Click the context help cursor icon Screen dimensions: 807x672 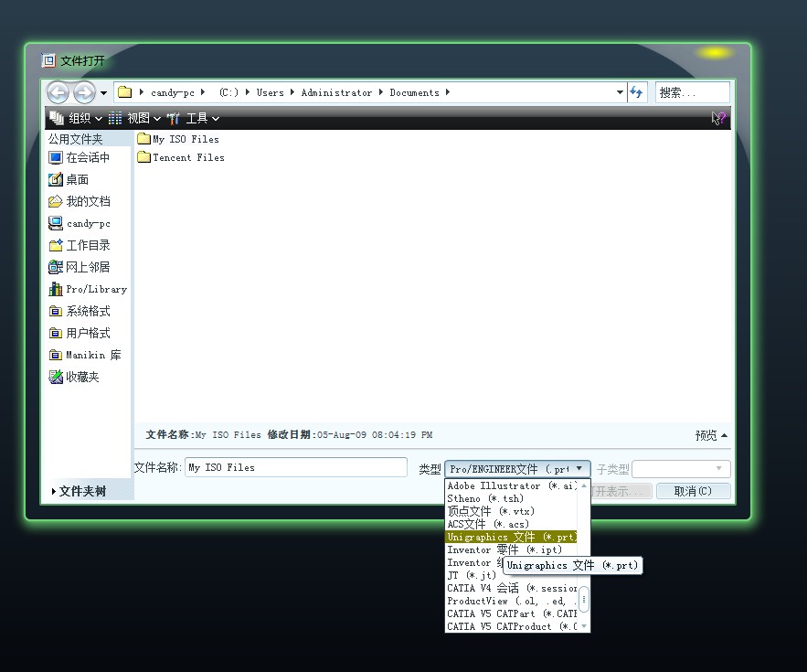pyautogui.click(x=718, y=119)
